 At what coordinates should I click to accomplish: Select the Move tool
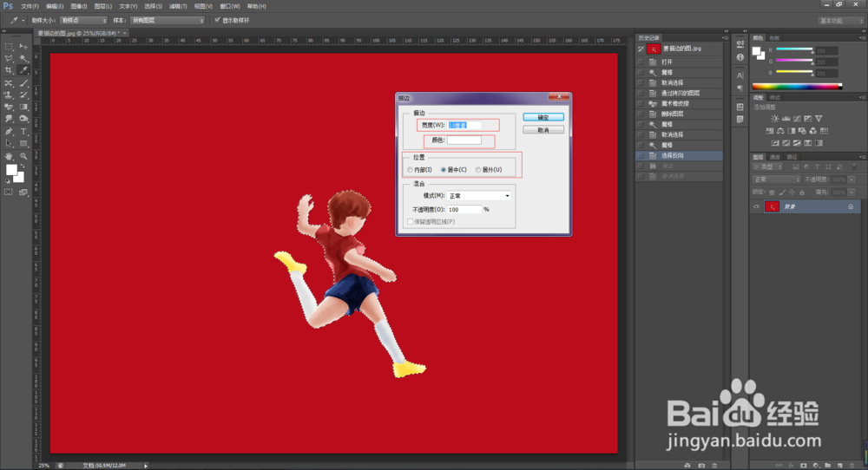click(23, 47)
